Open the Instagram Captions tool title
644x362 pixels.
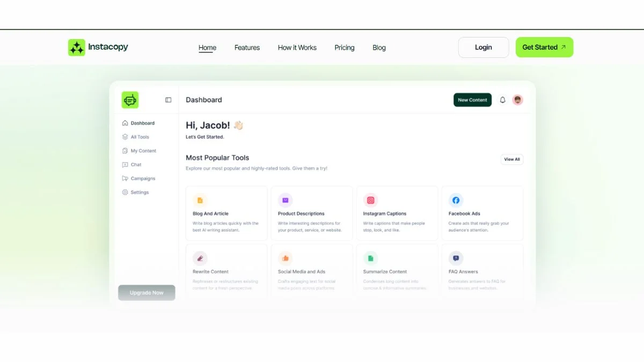385,213
